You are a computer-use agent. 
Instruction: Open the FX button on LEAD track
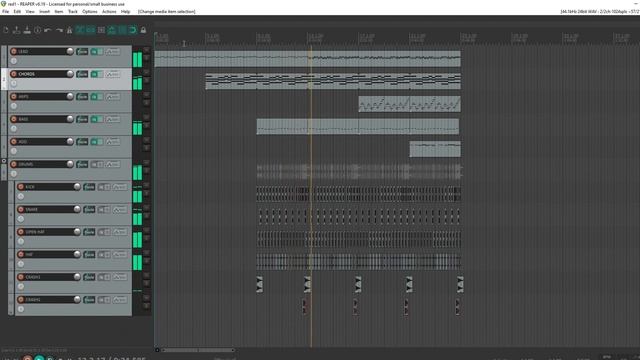pyautogui.click(x=82, y=51)
